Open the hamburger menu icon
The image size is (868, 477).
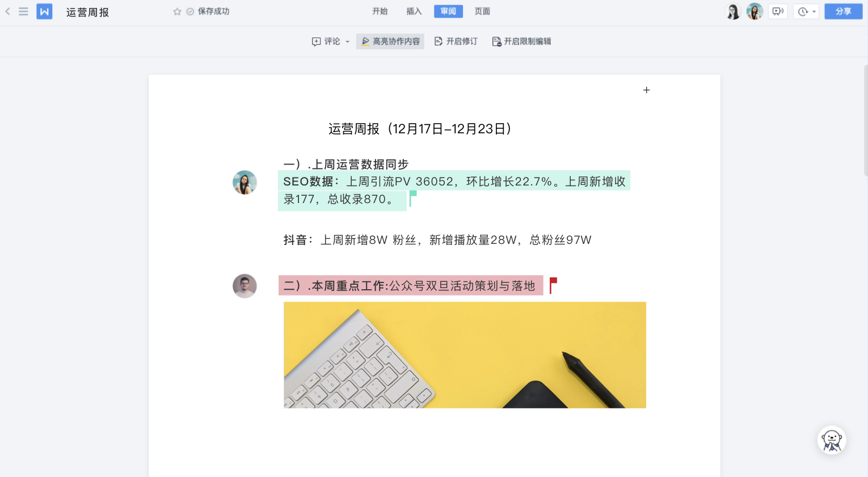23,11
